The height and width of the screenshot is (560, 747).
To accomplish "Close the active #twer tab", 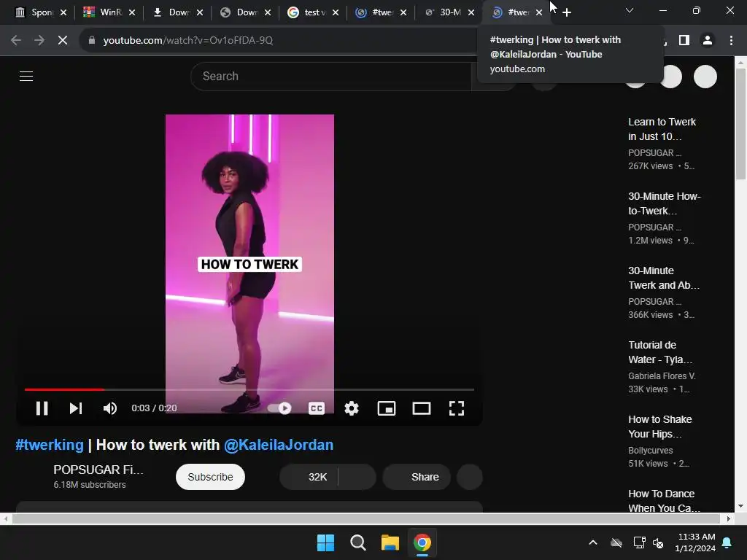I will [x=539, y=12].
